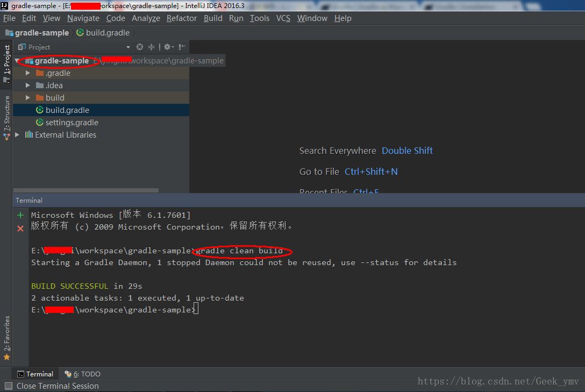Open the Refactor menu
This screenshot has height=392, width=585.
[x=182, y=18]
